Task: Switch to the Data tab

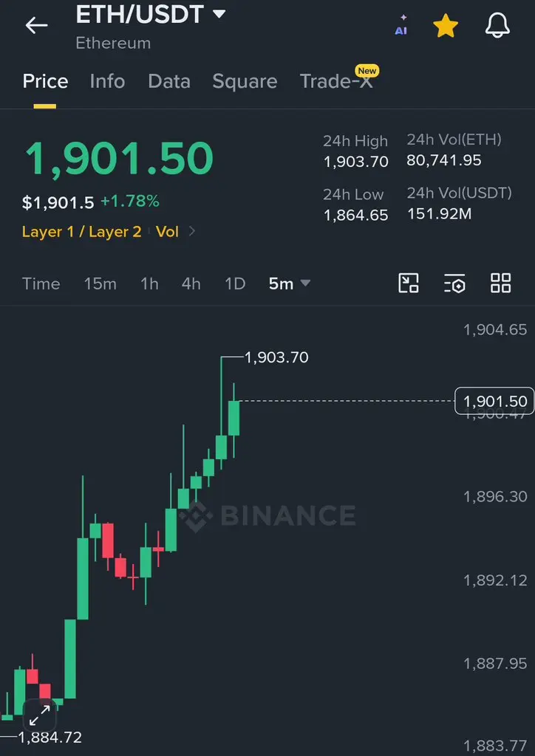Action: click(x=168, y=81)
